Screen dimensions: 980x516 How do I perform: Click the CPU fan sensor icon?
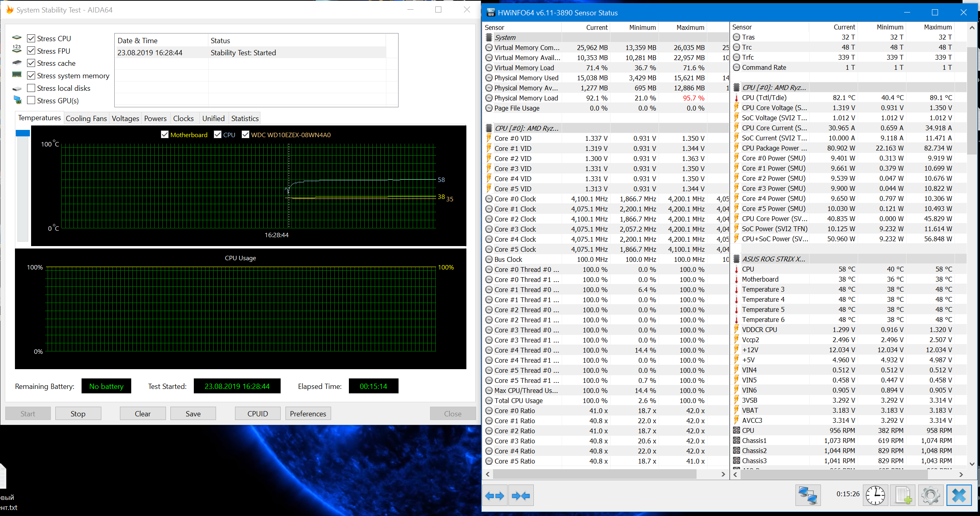(737, 430)
